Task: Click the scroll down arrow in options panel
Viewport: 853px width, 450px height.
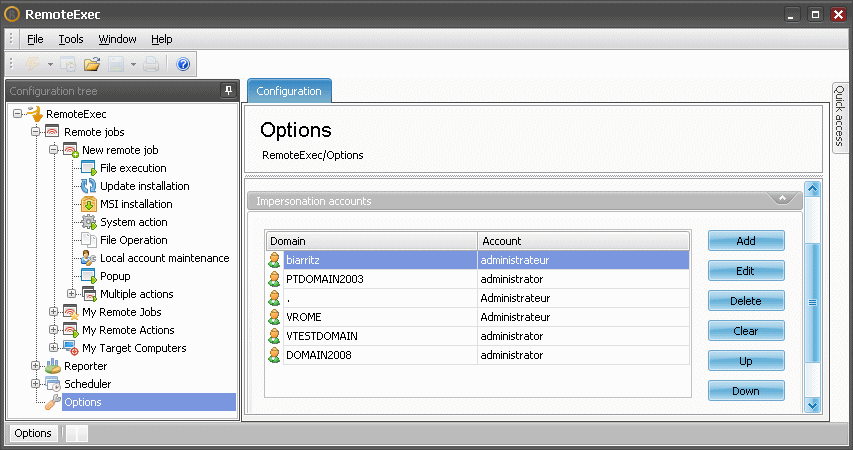Action: 812,404
